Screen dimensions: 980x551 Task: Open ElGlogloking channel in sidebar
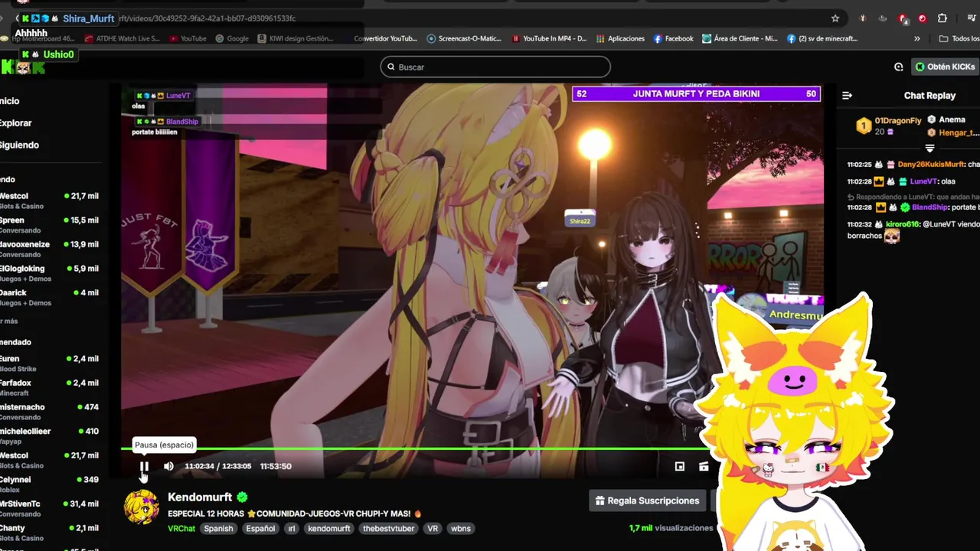coord(50,272)
